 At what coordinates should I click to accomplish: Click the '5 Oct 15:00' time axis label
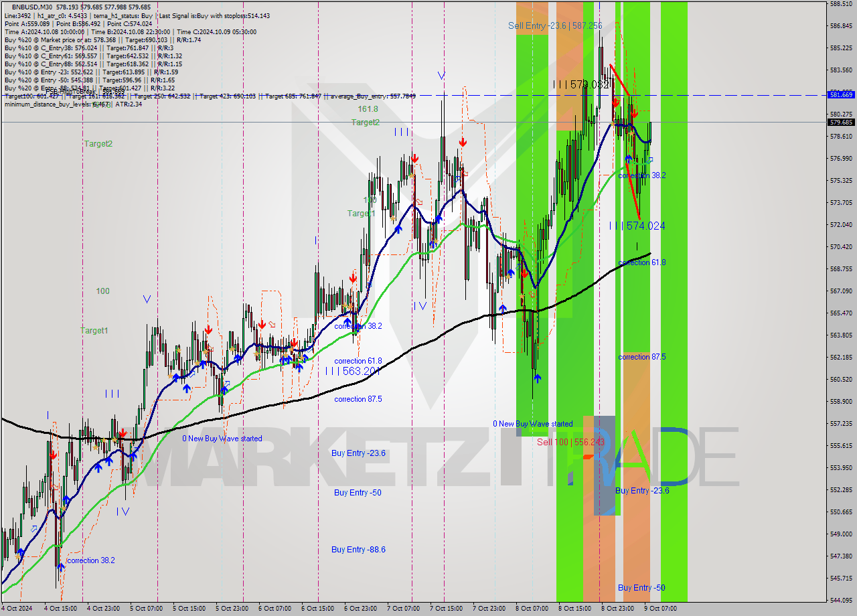click(189, 609)
